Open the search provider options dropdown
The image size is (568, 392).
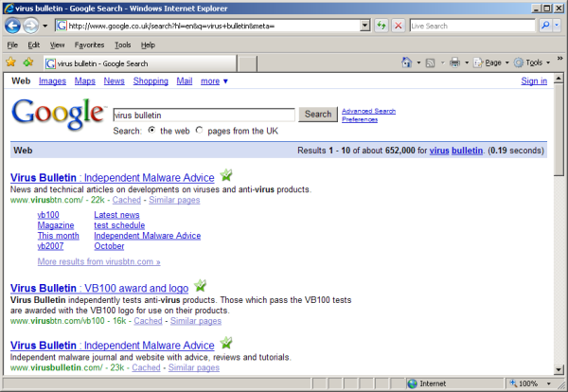557,26
